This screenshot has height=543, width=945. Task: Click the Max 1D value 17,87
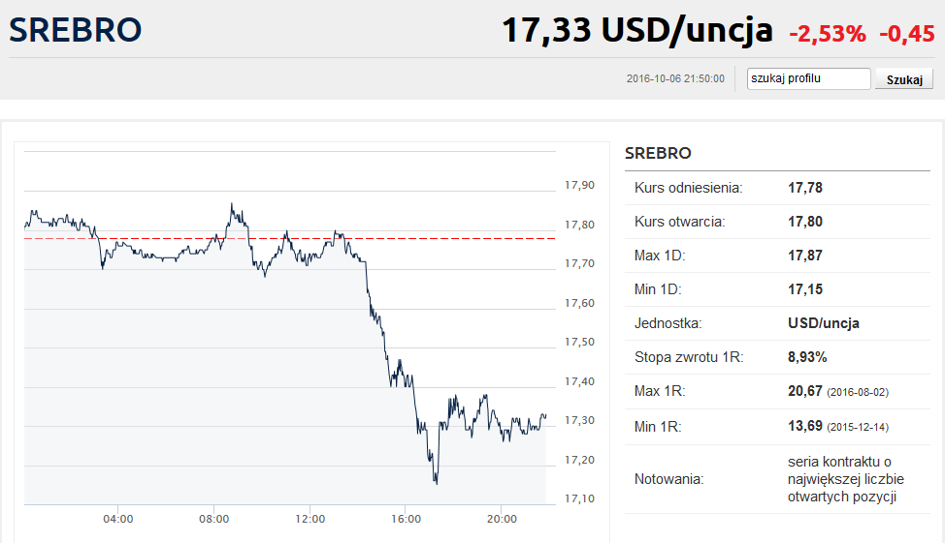coord(805,256)
